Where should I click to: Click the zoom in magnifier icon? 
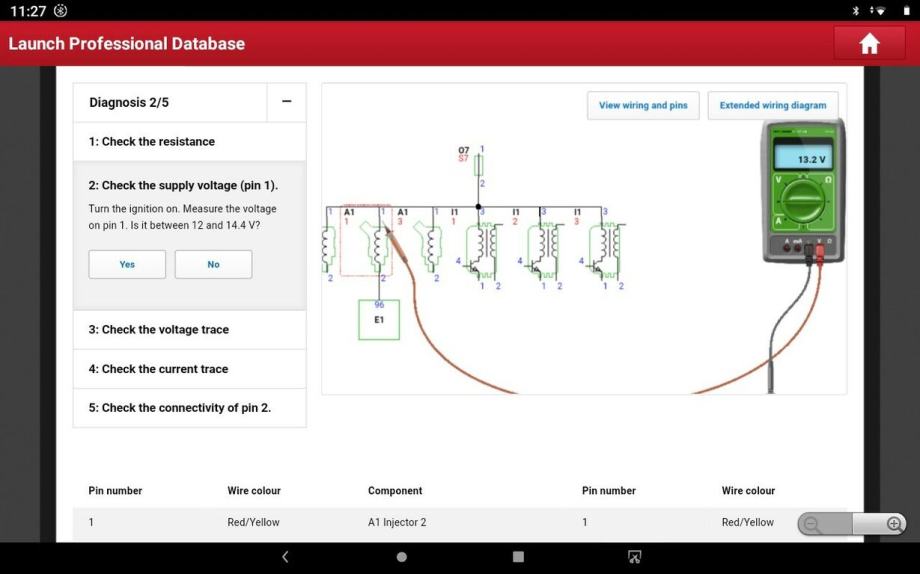[x=894, y=524]
